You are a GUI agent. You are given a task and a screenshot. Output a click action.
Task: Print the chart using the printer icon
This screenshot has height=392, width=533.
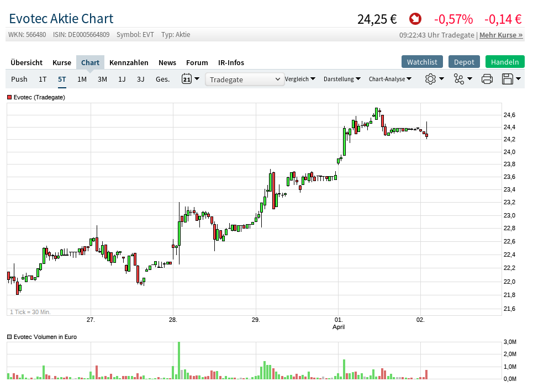point(487,79)
